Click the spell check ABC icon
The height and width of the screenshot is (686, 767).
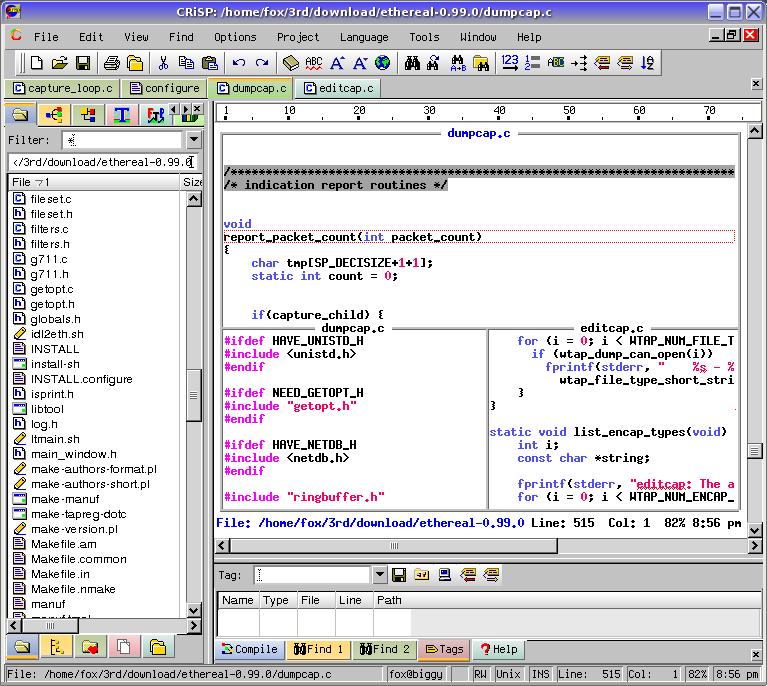click(313, 63)
